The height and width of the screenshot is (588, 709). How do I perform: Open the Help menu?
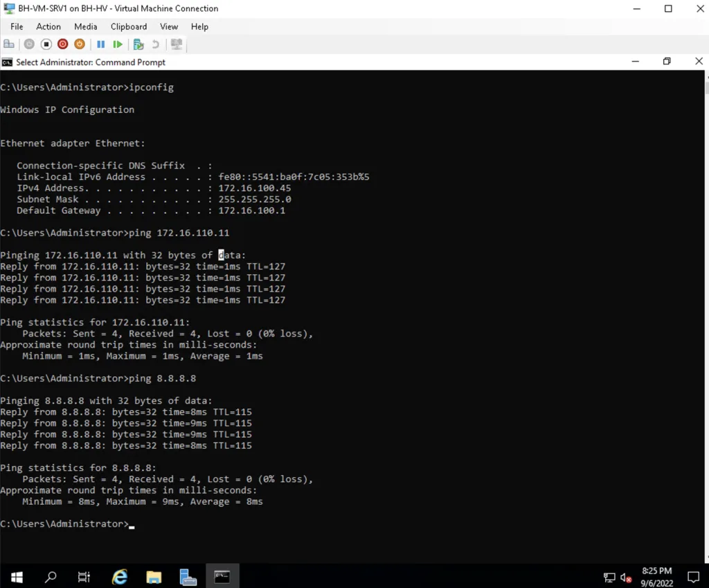[199, 27]
